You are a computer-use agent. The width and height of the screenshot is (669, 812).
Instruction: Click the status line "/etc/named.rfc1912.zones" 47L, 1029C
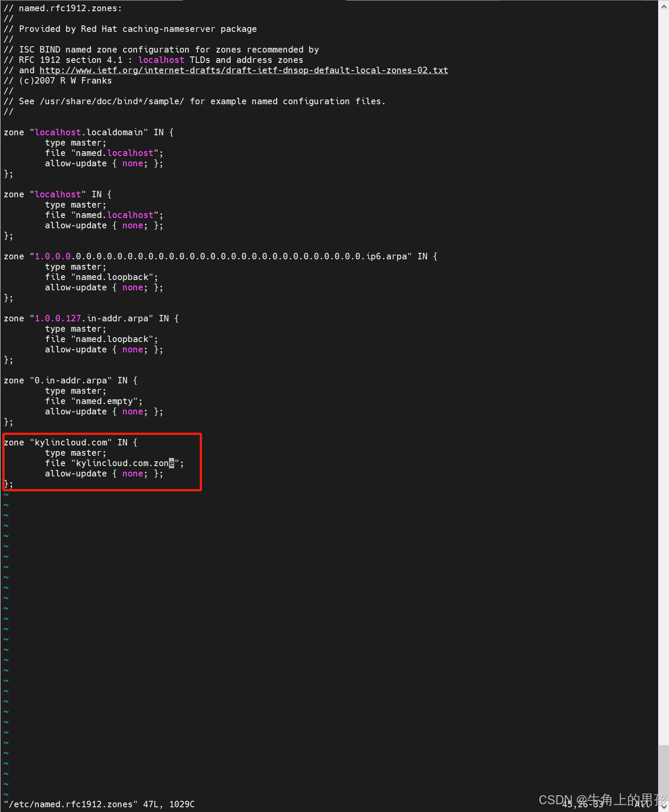pos(99,804)
